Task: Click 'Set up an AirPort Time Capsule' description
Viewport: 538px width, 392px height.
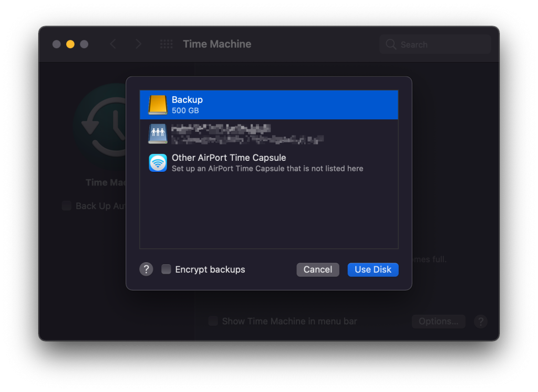Action: pyautogui.click(x=267, y=169)
